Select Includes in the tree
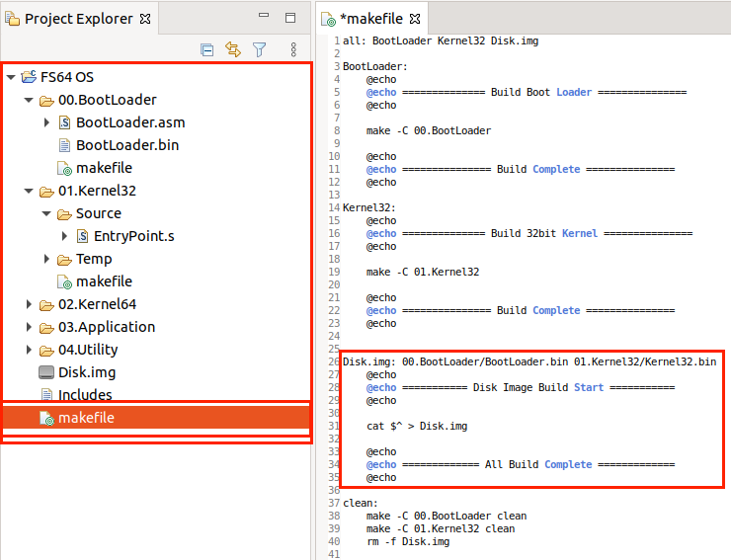 click(x=85, y=394)
